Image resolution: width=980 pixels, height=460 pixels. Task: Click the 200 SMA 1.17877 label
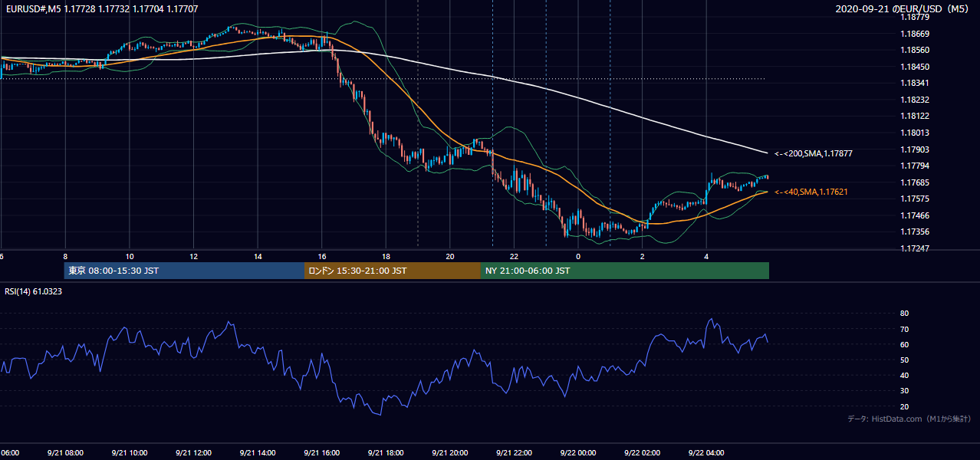tap(814, 153)
